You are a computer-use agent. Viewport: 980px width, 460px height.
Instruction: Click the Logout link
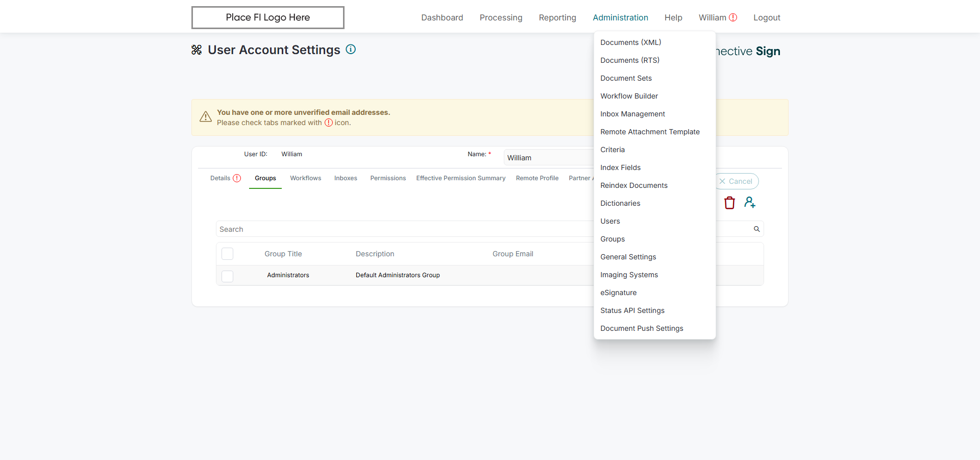[767, 17]
